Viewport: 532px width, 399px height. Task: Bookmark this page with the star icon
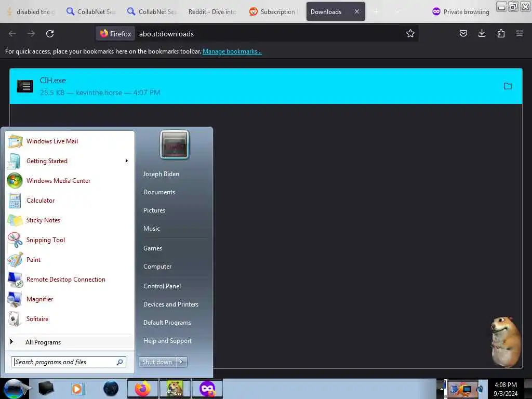[410, 34]
